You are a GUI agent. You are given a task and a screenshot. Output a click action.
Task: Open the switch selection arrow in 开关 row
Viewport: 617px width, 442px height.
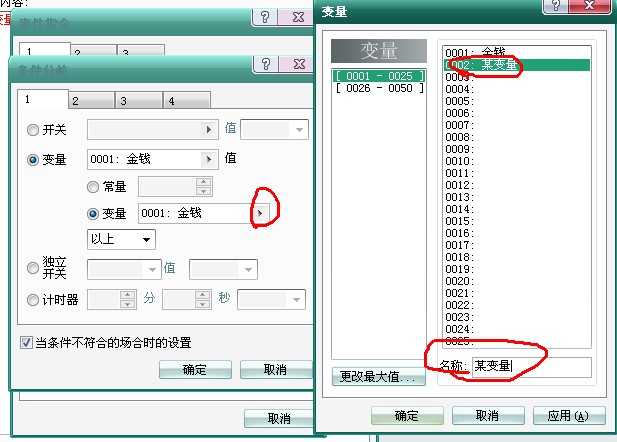tap(209, 129)
